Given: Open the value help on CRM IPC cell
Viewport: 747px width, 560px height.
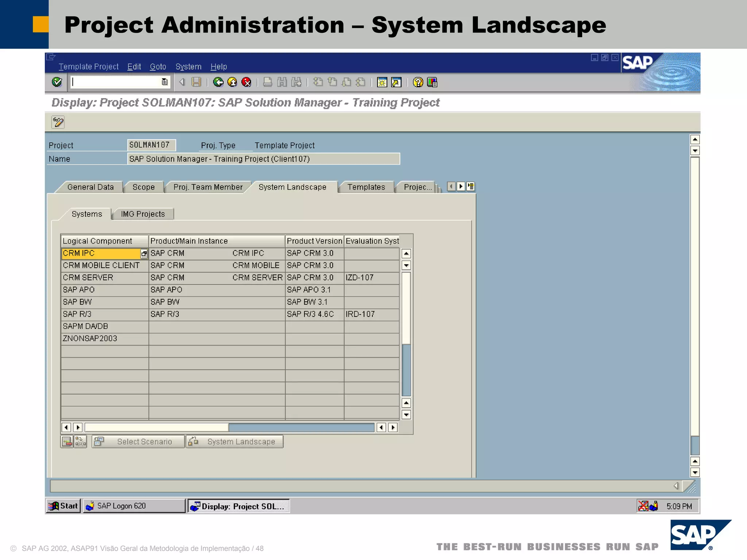Looking at the screenshot, I should click(144, 253).
